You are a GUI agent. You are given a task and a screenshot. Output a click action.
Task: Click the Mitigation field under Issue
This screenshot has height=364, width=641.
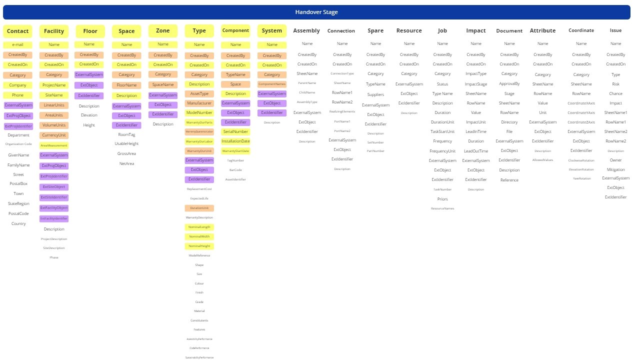tap(615, 169)
